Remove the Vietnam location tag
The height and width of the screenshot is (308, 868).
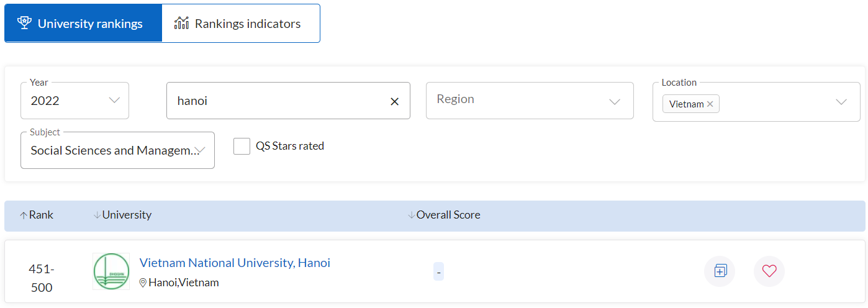point(710,104)
